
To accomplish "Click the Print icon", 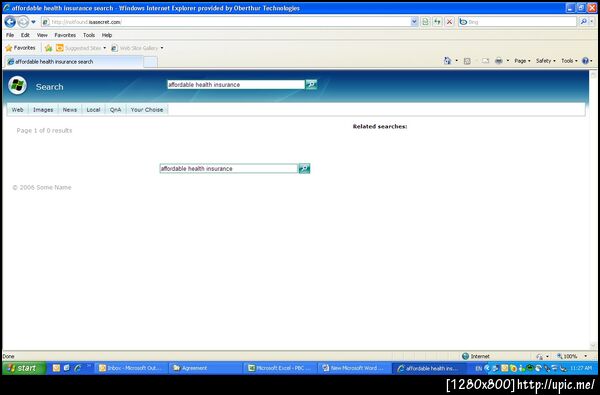I will [x=499, y=61].
